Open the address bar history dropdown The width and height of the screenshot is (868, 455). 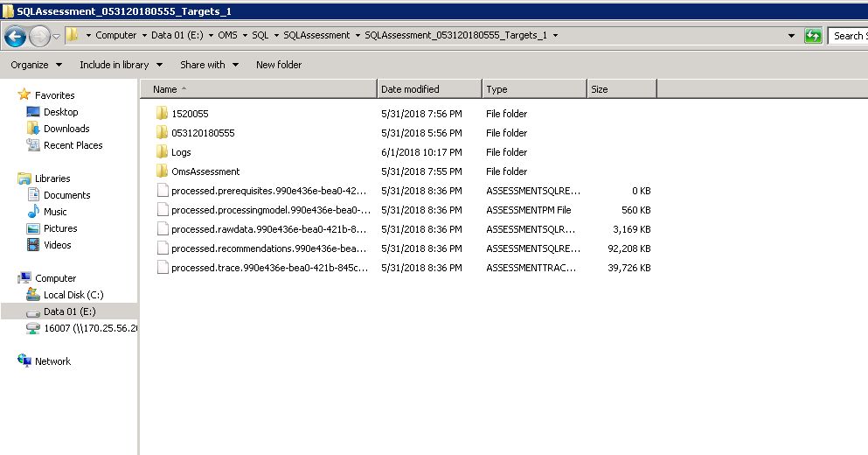click(791, 36)
